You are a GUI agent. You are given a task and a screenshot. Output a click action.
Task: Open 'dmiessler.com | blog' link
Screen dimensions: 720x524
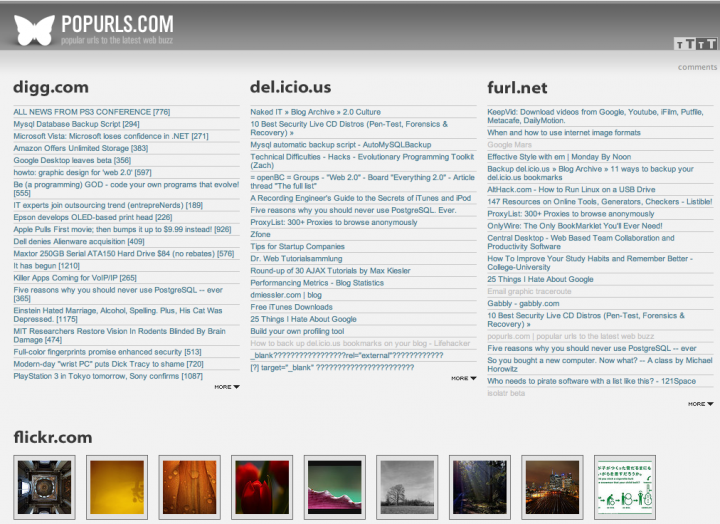pyautogui.click(x=286, y=295)
